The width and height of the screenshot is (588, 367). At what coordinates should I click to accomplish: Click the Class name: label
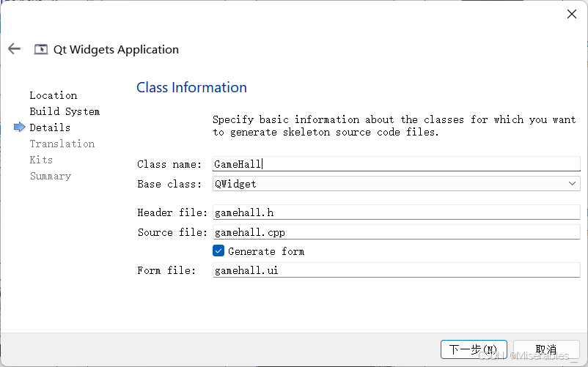tap(169, 164)
